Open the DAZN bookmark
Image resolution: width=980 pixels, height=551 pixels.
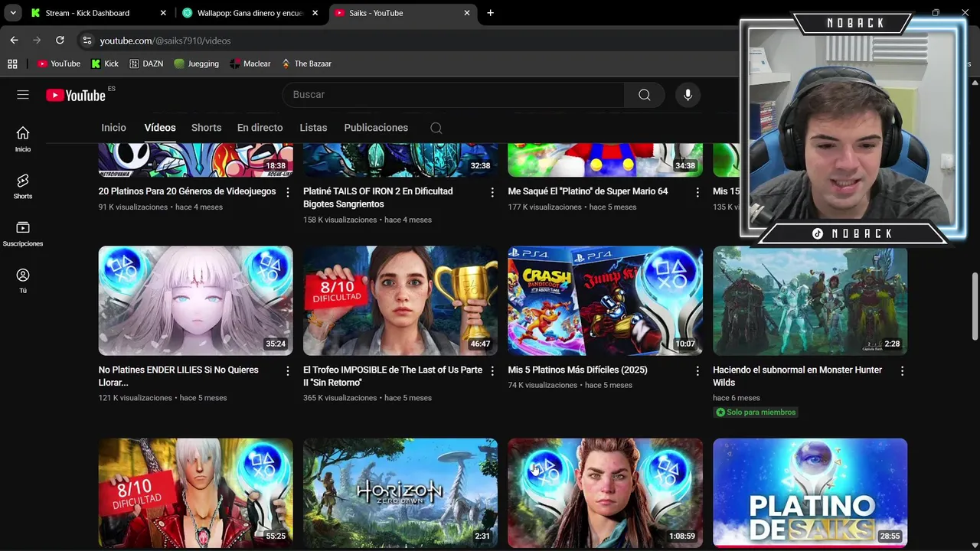click(146, 64)
